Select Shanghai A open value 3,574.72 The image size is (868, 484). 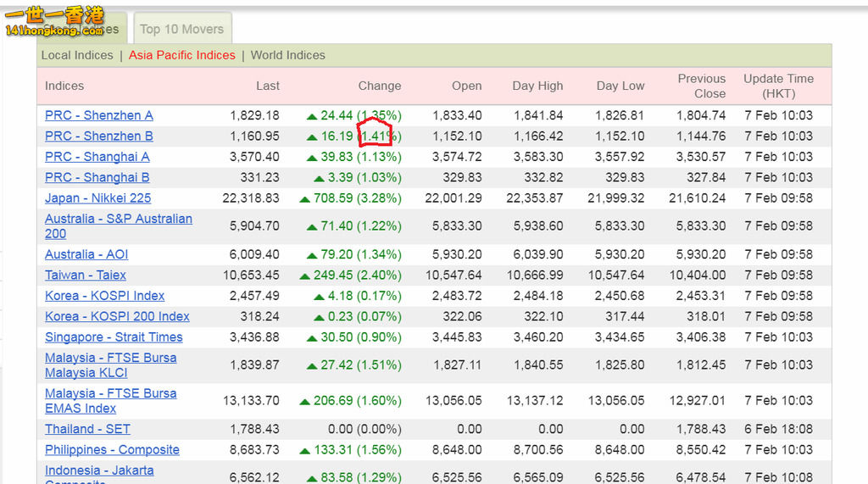[x=457, y=157]
